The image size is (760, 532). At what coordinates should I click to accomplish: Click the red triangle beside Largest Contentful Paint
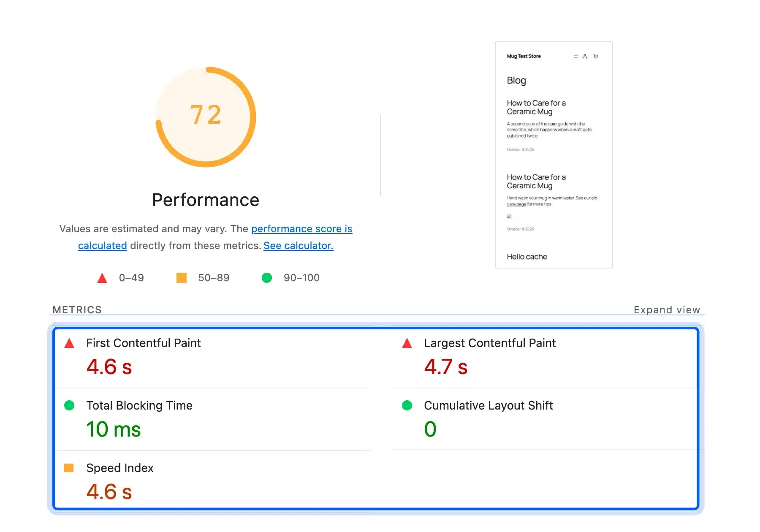click(x=407, y=343)
